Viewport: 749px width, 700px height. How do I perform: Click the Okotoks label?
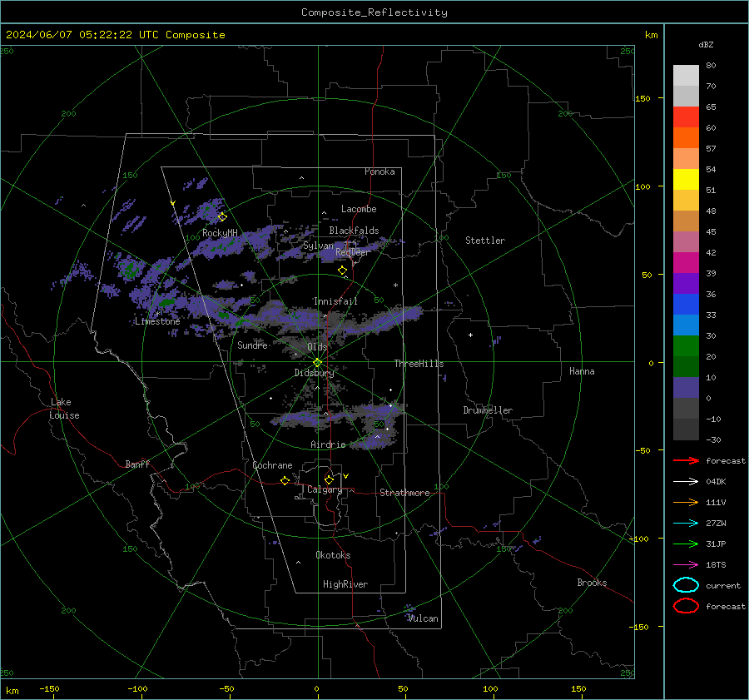tap(333, 554)
